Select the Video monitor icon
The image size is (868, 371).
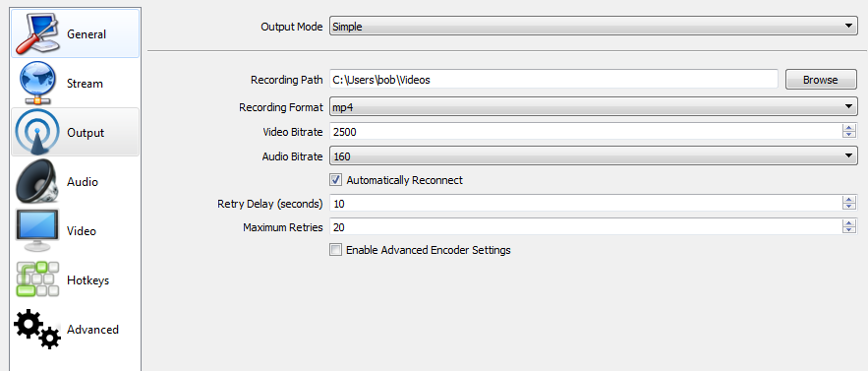click(x=37, y=230)
